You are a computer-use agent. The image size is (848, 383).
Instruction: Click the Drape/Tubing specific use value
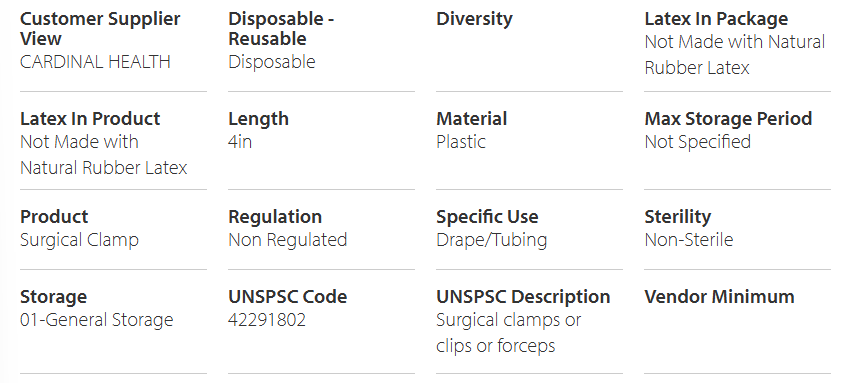pyautogui.click(x=492, y=240)
